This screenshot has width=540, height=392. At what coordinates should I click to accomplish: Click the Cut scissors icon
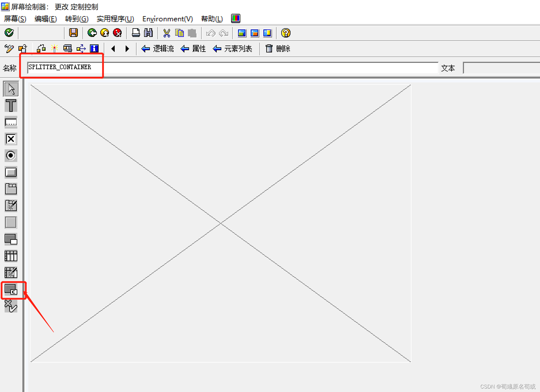(167, 33)
